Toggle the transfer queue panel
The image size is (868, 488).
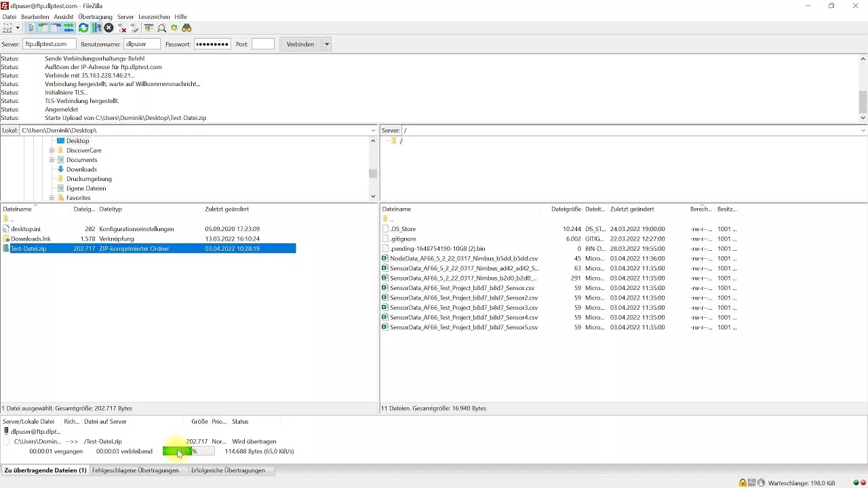[x=68, y=28]
